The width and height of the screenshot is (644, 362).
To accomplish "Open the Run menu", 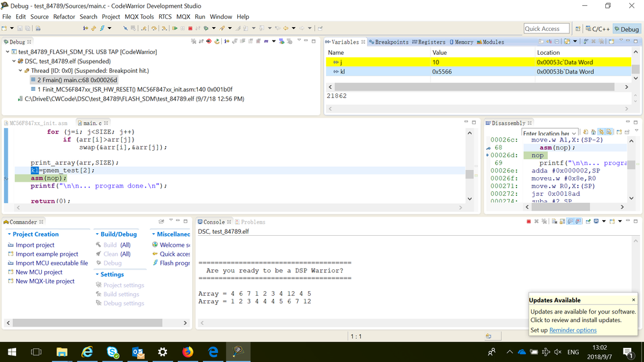I will [x=200, y=16].
